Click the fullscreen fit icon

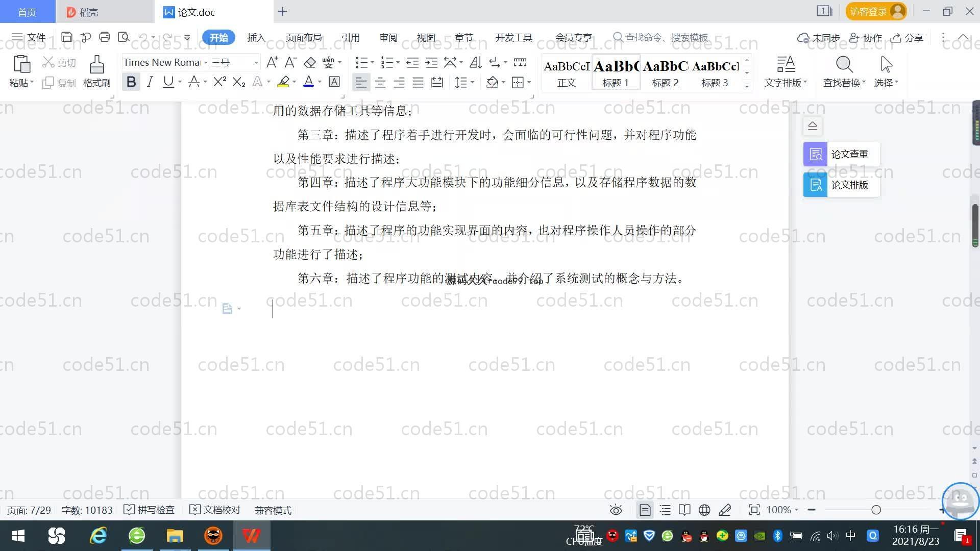click(x=754, y=510)
